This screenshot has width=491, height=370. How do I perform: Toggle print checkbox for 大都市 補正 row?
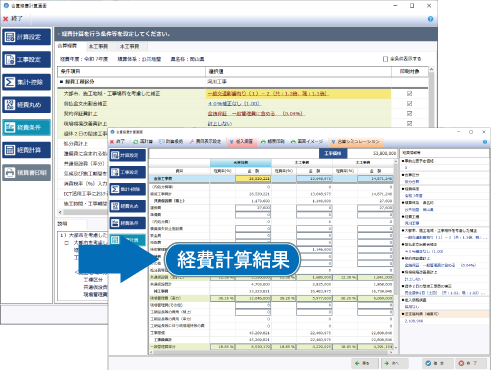(x=409, y=94)
